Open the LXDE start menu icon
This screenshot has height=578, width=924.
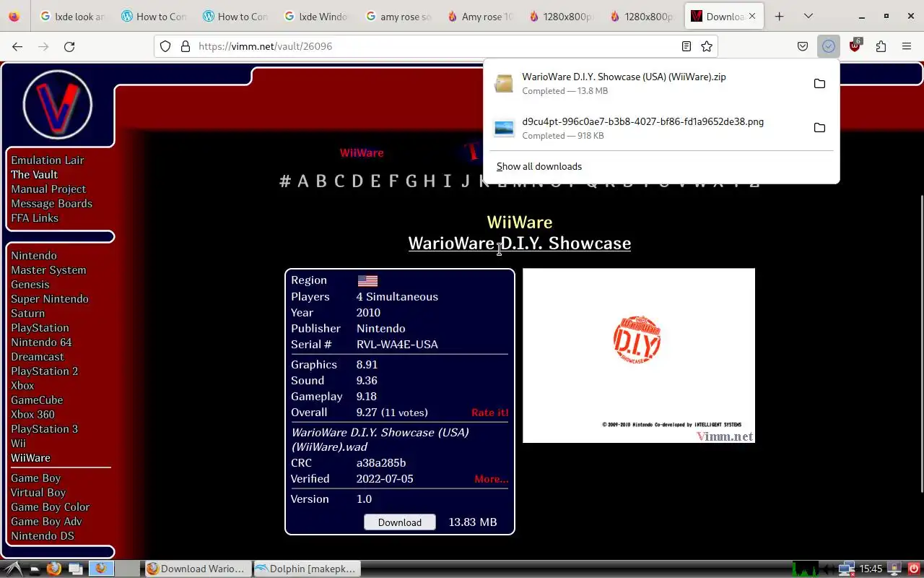coord(14,569)
